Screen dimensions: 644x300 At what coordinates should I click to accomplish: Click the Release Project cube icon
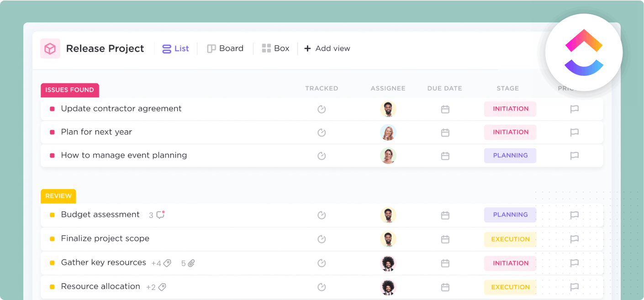pyautogui.click(x=50, y=48)
